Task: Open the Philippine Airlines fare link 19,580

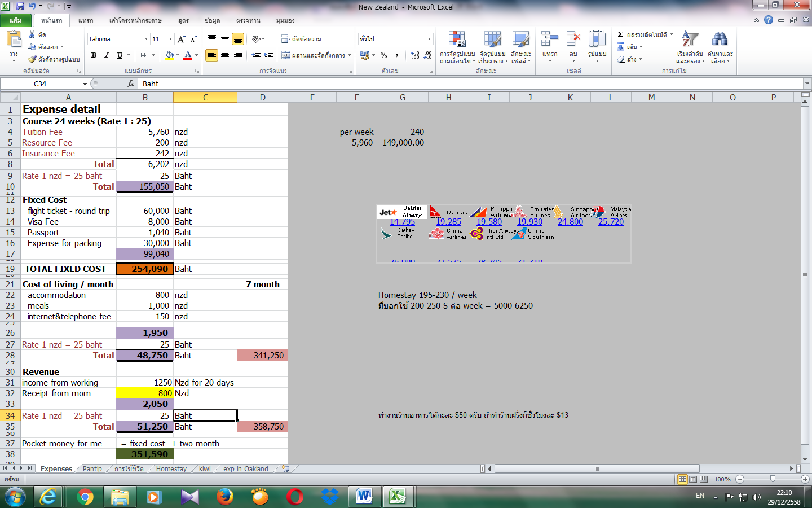Action: coord(489,222)
